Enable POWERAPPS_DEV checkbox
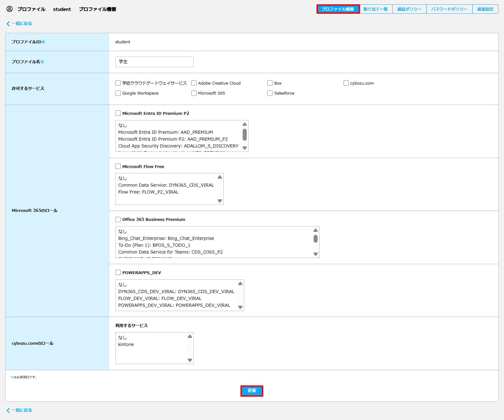Viewport: 504px width, 420px height. click(118, 273)
